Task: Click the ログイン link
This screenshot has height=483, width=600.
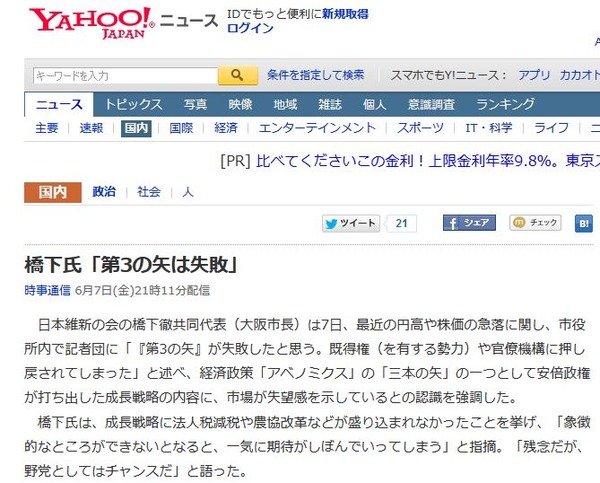Action: (250, 28)
